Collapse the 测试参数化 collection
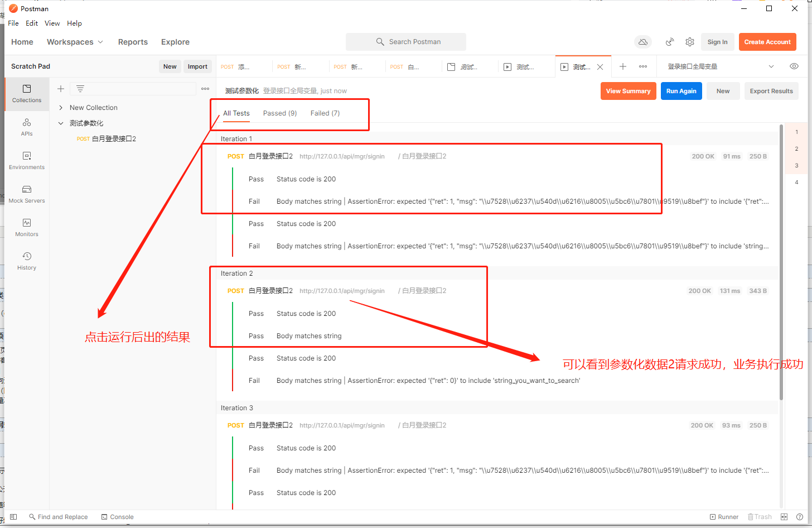 [x=61, y=123]
